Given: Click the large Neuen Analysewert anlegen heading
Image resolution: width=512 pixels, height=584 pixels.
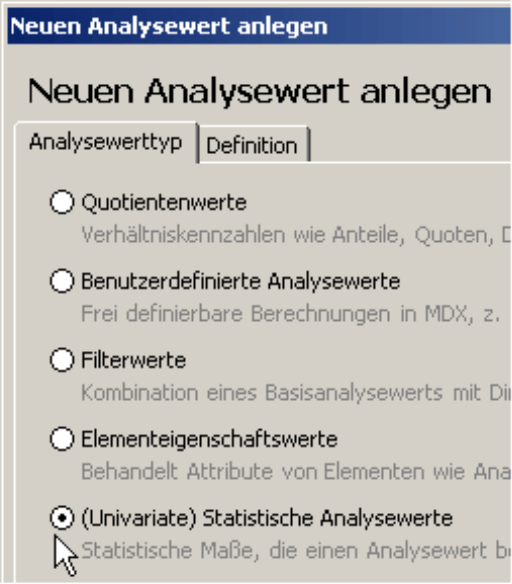Looking at the screenshot, I should point(260,91).
